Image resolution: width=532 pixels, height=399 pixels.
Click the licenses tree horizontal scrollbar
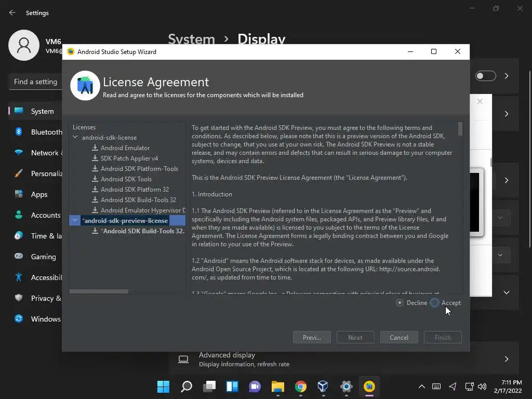click(x=99, y=291)
